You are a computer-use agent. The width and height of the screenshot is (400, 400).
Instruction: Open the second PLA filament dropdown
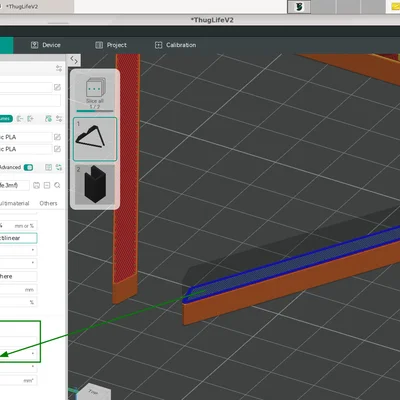pyautogui.click(x=26, y=149)
